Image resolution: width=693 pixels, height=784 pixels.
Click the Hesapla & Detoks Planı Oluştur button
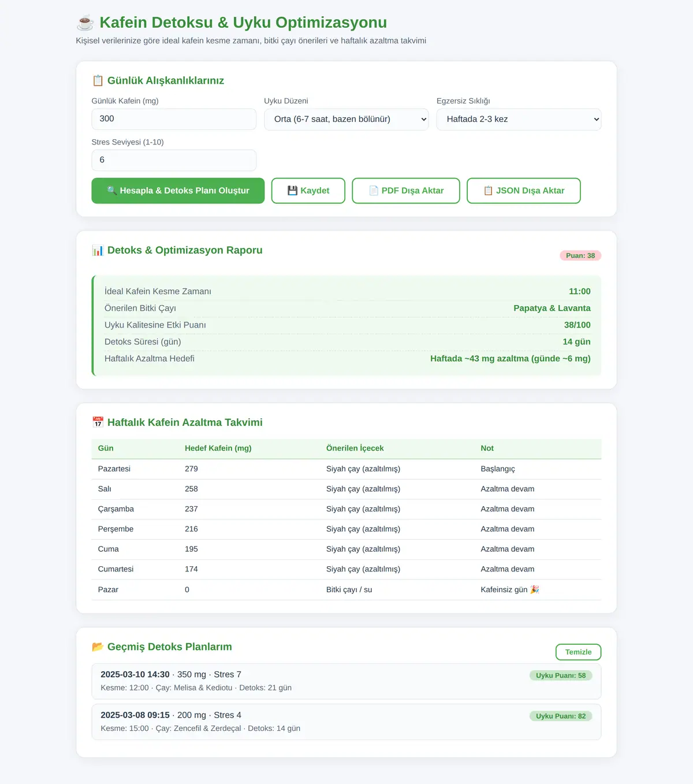pyautogui.click(x=178, y=191)
